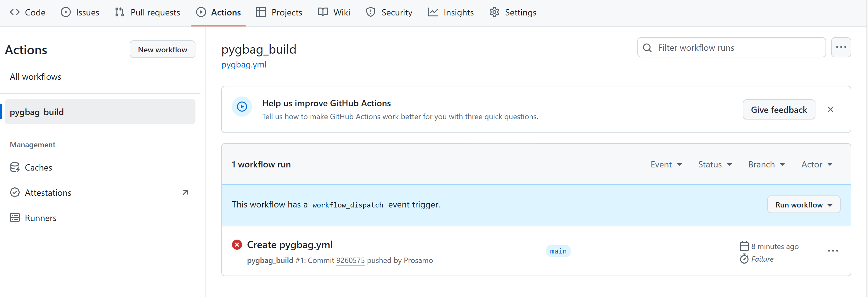Click the Settings gear icon tab
868x297 pixels.
pyautogui.click(x=494, y=13)
